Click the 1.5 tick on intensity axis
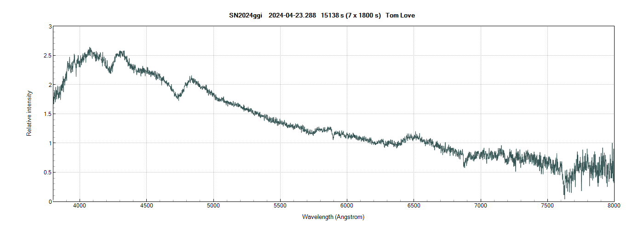 point(47,114)
